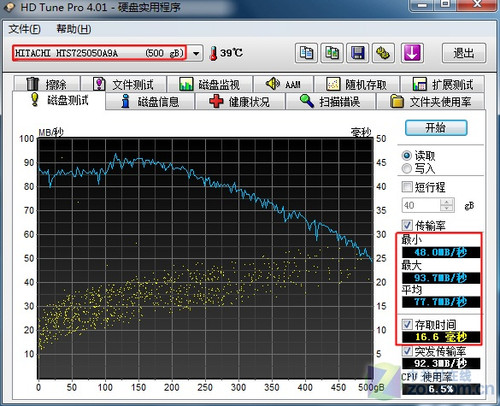Click the copy text to clipboard icon
The image size is (500, 406).
click(306, 53)
